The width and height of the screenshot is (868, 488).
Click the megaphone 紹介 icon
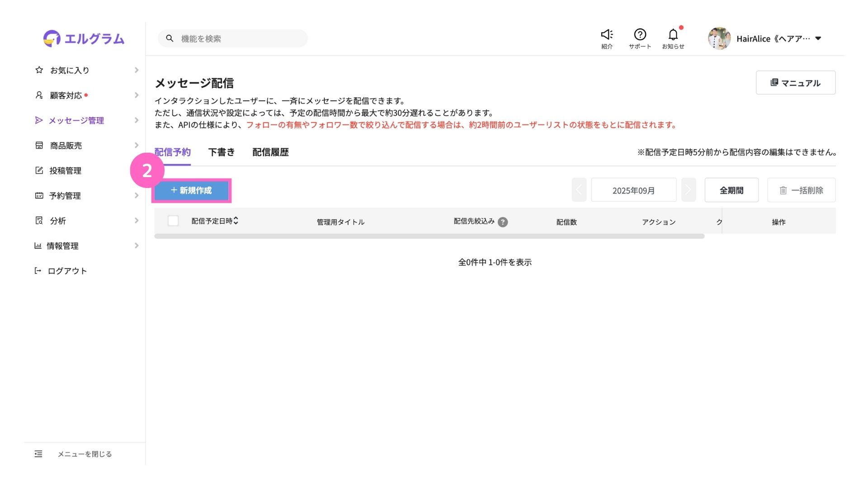click(607, 35)
